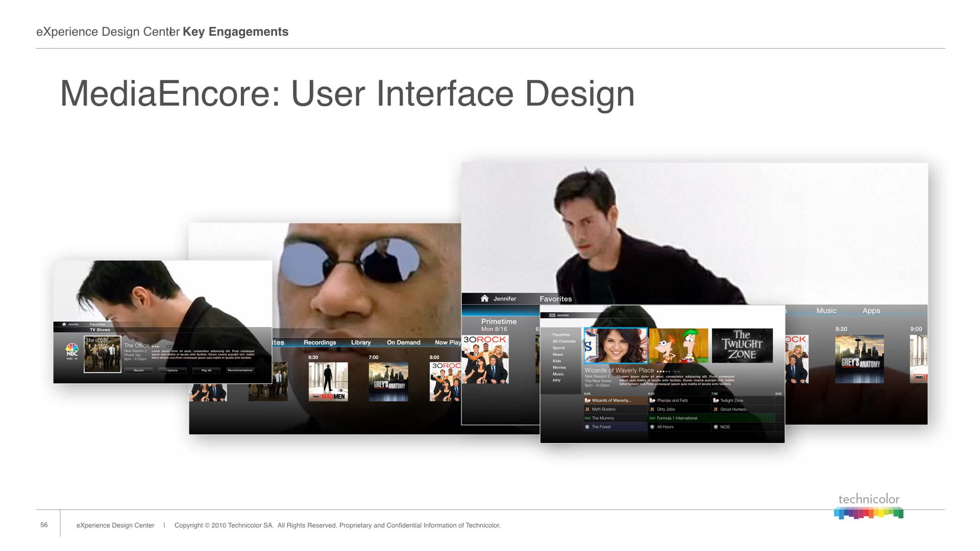Select The Office poster thumbnail
This screenshot has width=980, height=551.
[103, 354]
